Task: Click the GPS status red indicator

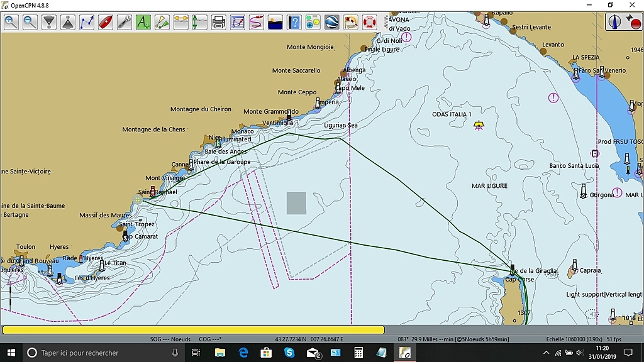Action: click(634, 23)
